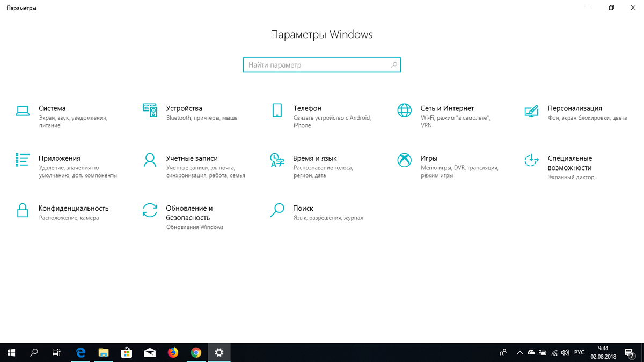Open taskbar search magnifier

pyautogui.click(x=34, y=352)
